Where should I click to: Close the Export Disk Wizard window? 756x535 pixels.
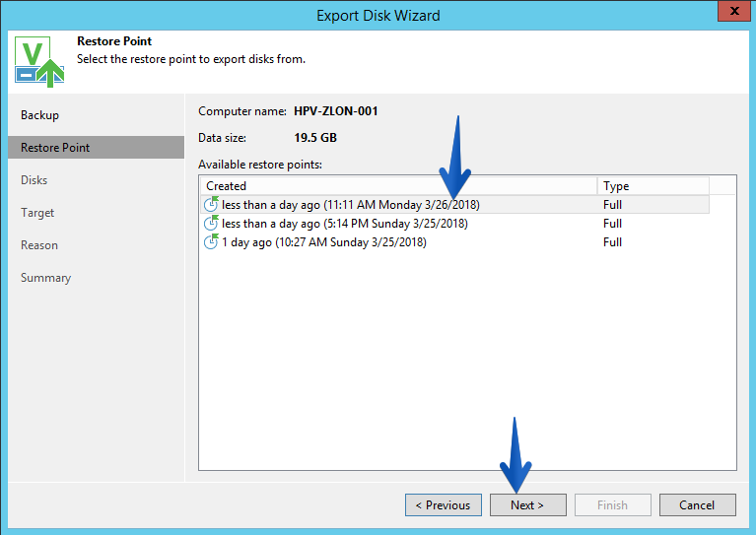tap(733, 11)
